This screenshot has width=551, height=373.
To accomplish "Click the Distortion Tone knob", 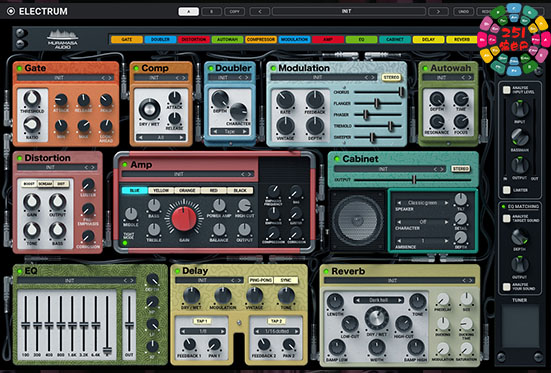I will pyautogui.click(x=32, y=231).
